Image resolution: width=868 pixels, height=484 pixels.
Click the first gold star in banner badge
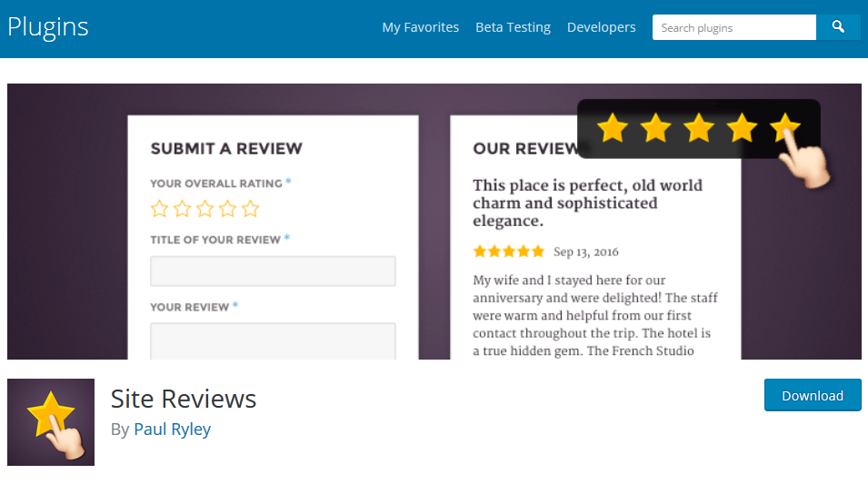pyautogui.click(x=613, y=128)
